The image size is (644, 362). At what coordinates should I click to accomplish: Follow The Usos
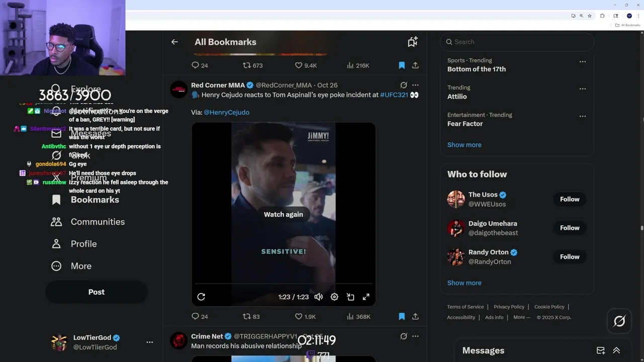(x=570, y=199)
